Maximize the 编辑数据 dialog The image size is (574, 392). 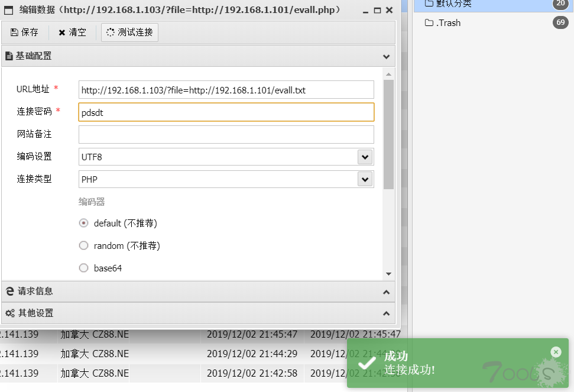click(x=377, y=11)
